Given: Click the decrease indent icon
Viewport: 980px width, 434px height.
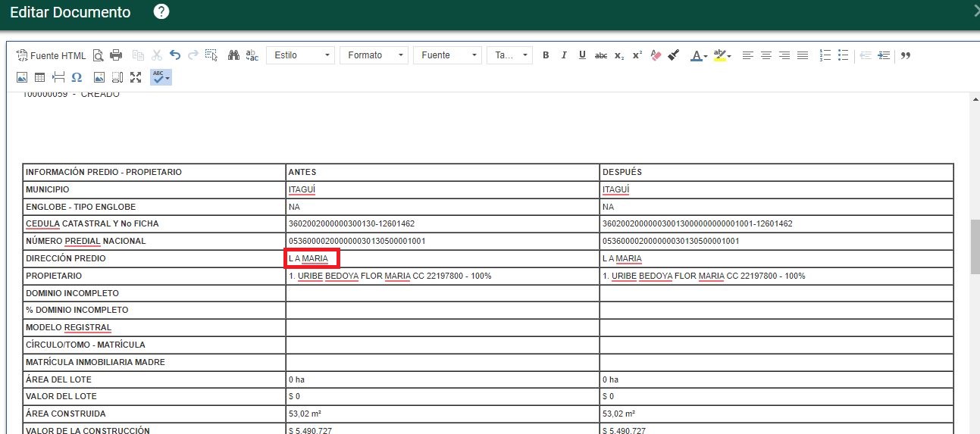Looking at the screenshot, I should pos(866,55).
